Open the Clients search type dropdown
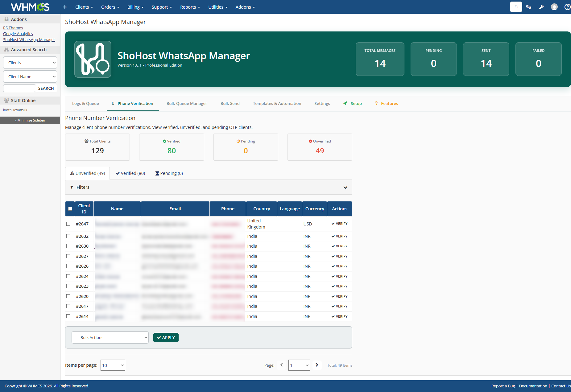 [x=30, y=63]
